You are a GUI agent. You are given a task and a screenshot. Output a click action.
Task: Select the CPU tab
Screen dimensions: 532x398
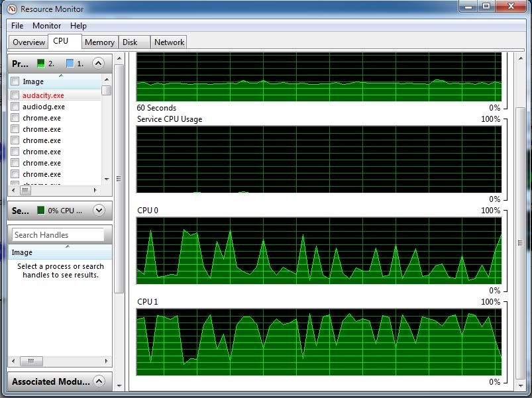(x=64, y=41)
